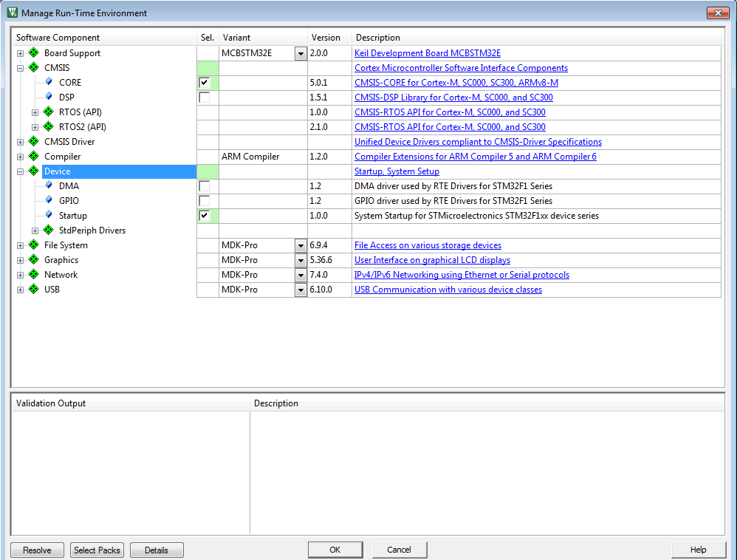Open Graphics MDK-Pro variant dropdown
Screen dimensions: 737x560
tap(301, 261)
